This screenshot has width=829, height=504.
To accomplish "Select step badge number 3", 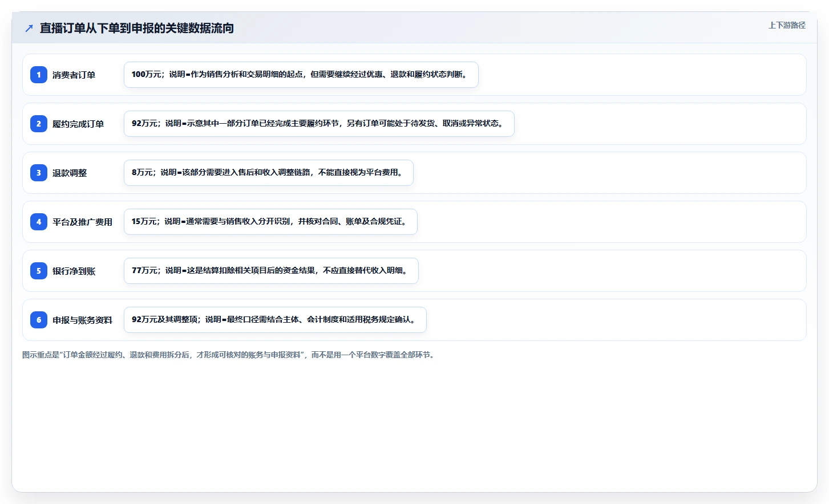I will coord(39,173).
